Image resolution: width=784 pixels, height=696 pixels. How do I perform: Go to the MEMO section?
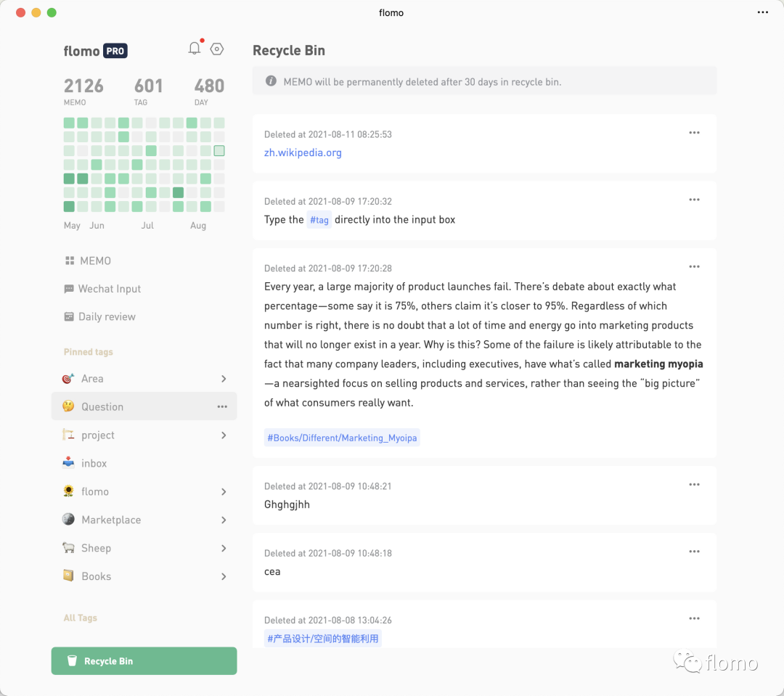88,261
